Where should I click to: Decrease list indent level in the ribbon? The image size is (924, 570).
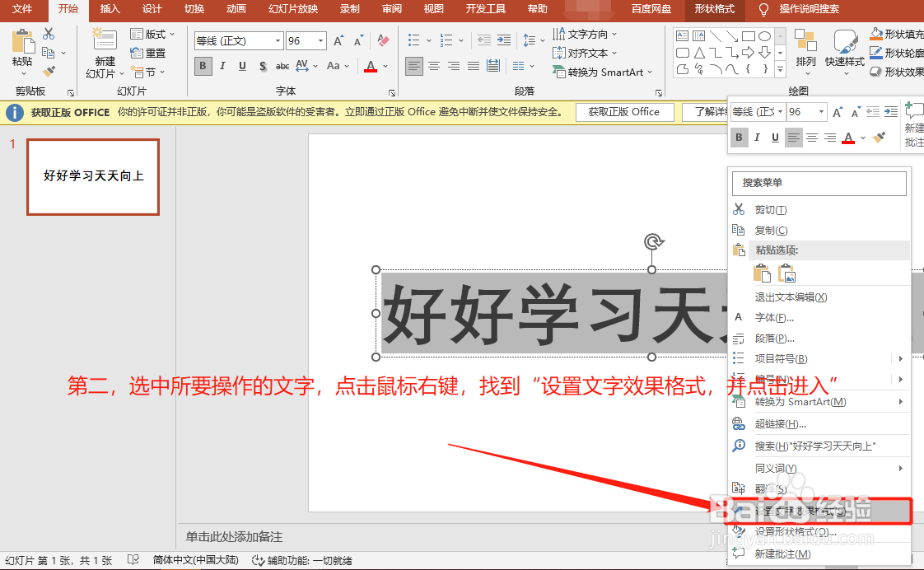483,40
